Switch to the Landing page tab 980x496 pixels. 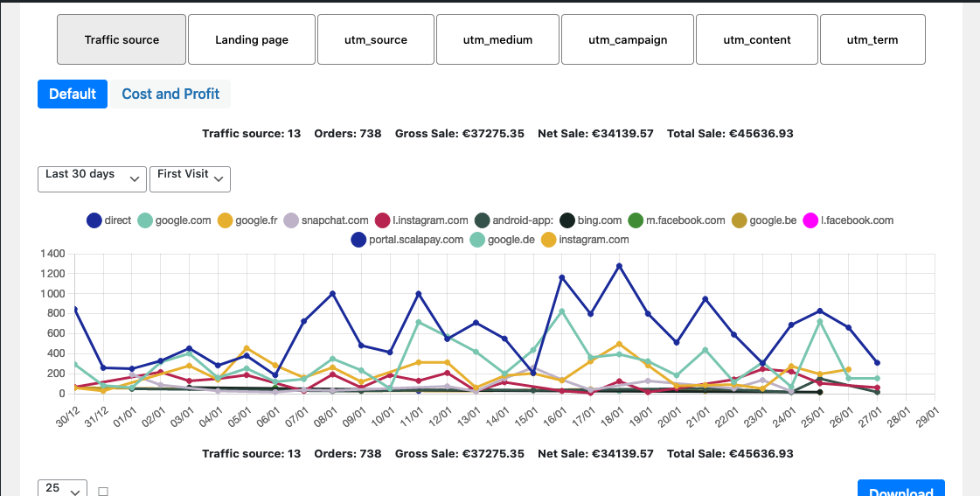point(252,39)
